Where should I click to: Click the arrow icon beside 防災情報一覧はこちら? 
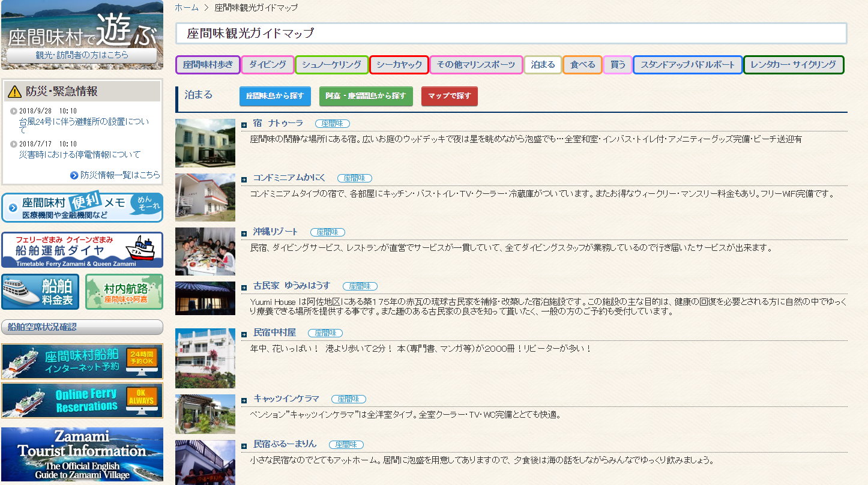coord(74,175)
